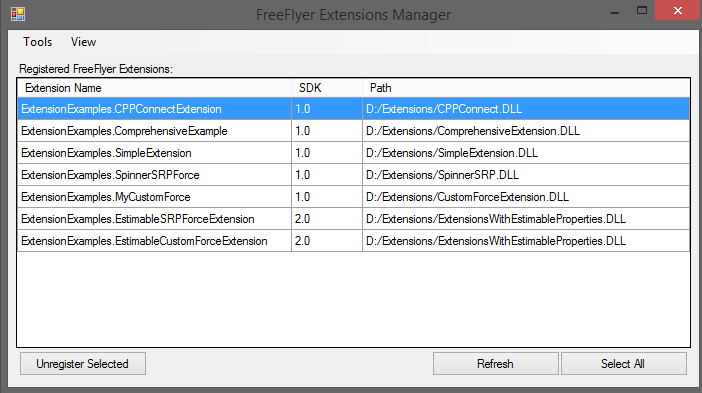702x393 pixels.
Task: Click the path cell in EstimableCustomForceExtension row
Action: pos(526,240)
